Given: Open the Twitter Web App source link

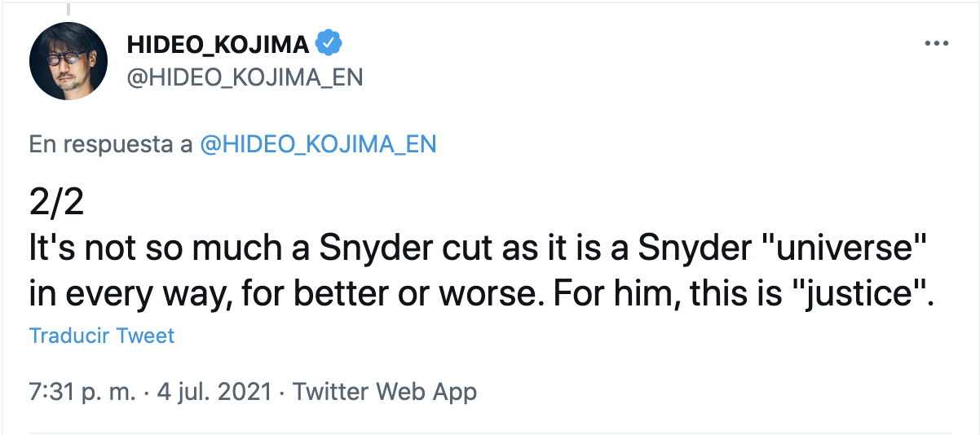Looking at the screenshot, I should (385, 392).
